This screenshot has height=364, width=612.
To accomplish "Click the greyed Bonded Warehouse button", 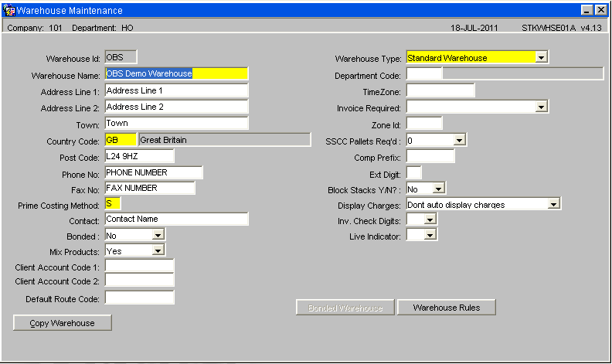I will (x=345, y=308).
